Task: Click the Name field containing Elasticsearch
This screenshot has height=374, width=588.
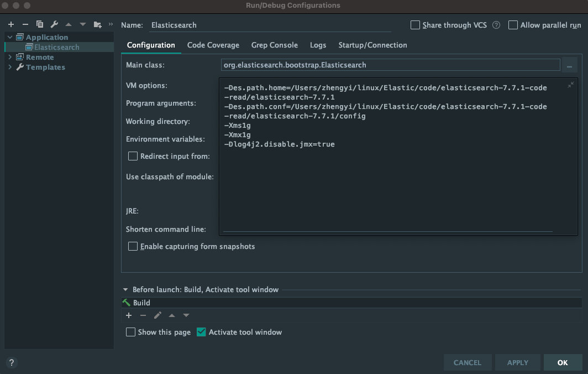Action: (x=270, y=25)
